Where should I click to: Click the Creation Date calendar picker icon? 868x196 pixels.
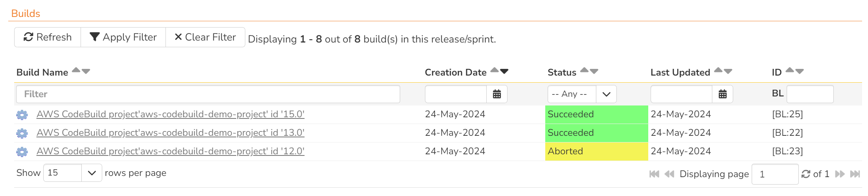(x=497, y=94)
